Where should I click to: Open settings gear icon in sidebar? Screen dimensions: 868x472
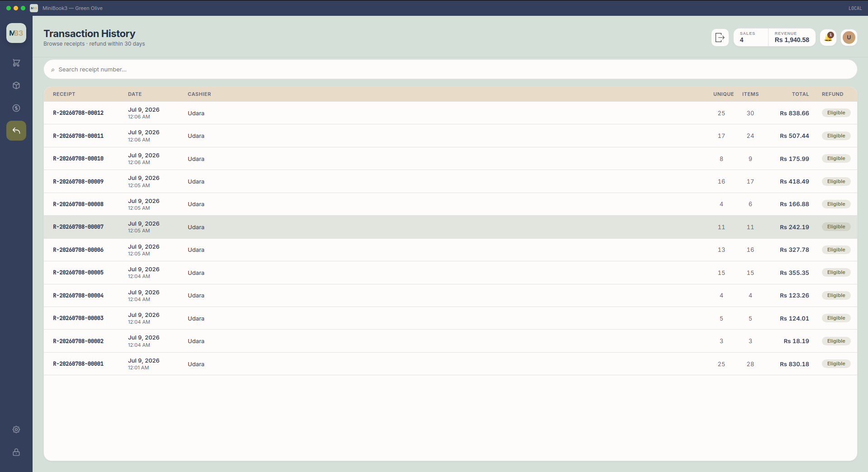tap(16, 430)
